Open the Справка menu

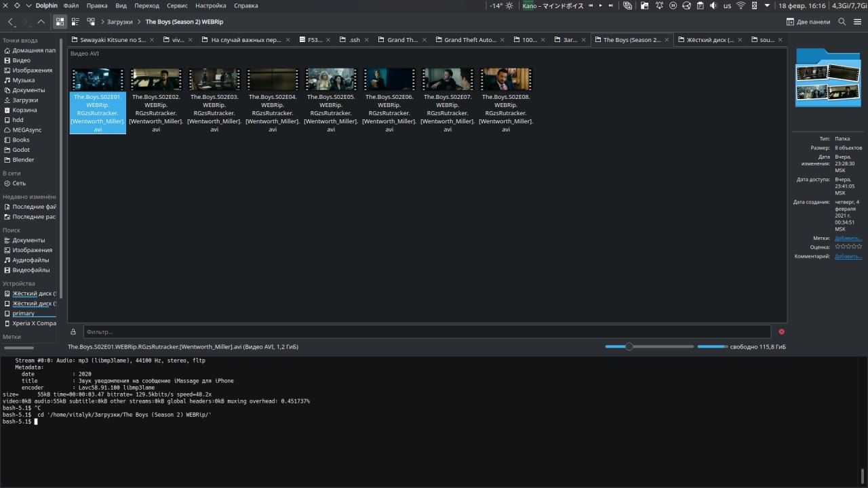245,5
